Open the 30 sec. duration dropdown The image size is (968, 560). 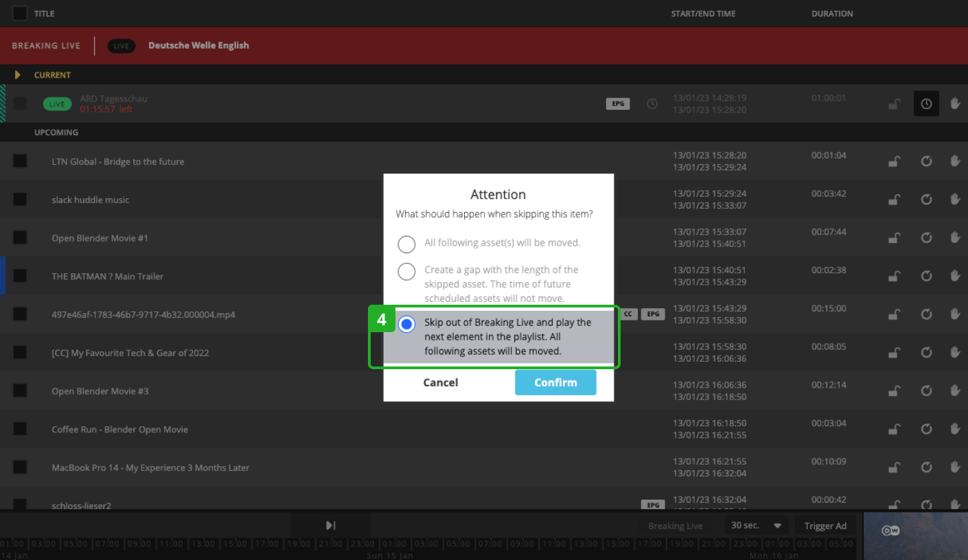click(756, 526)
